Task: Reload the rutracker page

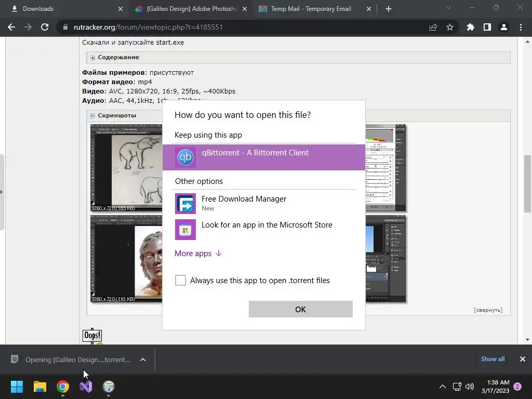Action: point(45,27)
